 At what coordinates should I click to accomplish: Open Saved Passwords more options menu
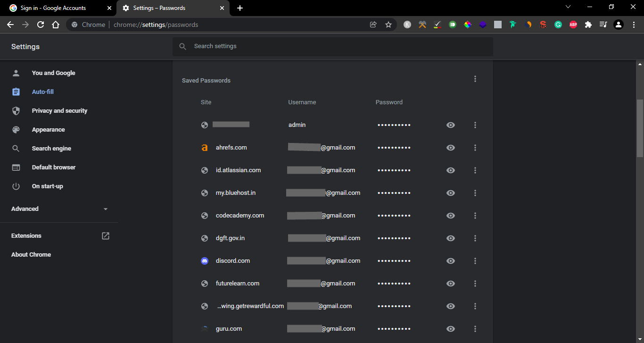tap(475, 79)
